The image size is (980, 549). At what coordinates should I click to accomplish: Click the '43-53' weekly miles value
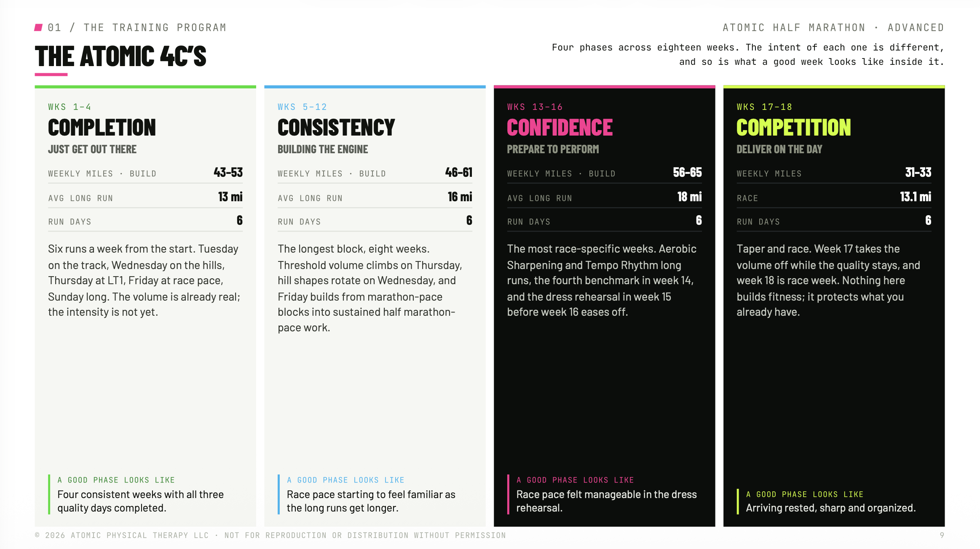click(x=228, y=173)
